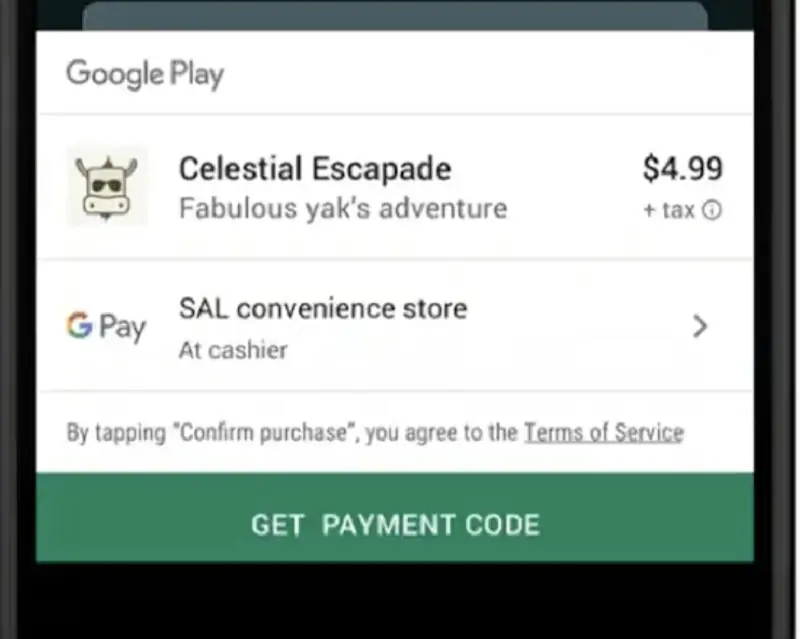Choose SAL convenience store payment method
The height and width of the screenshot is (639, 800).
(395, 326)
